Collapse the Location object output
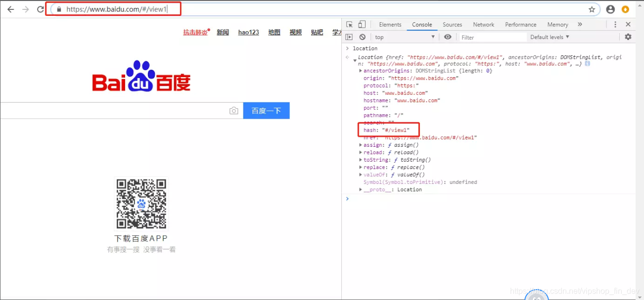 point(355,60)
